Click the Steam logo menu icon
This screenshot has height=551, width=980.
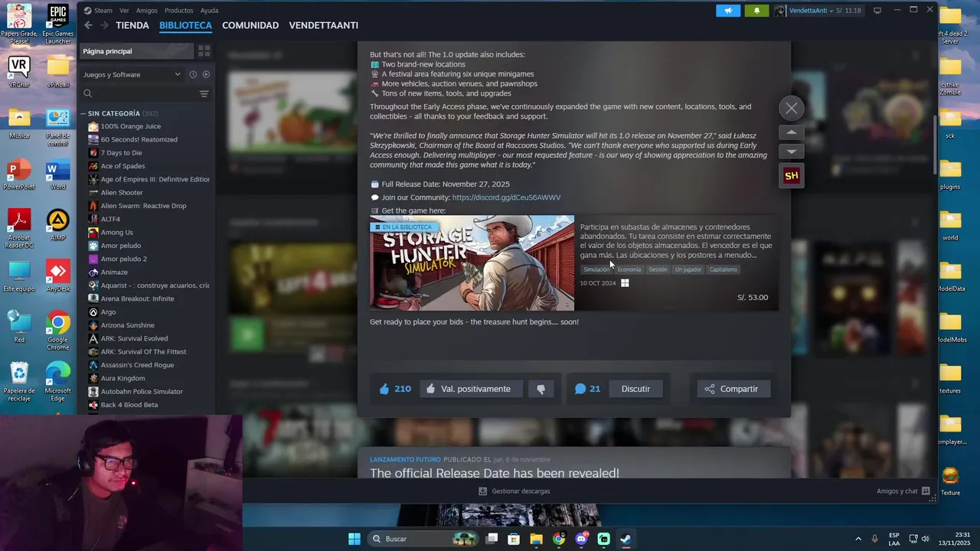pyautogui.click(x=87, y=11)
